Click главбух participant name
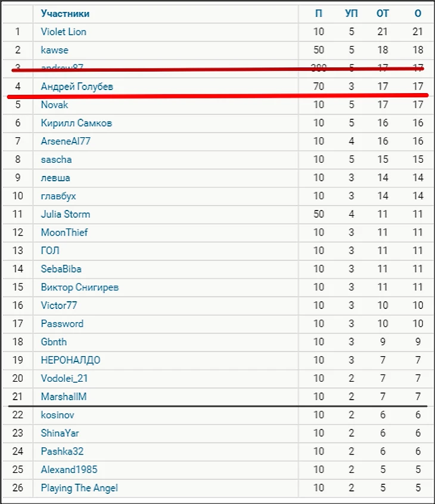Screen dimensions: 435x504 click(58, 196)
